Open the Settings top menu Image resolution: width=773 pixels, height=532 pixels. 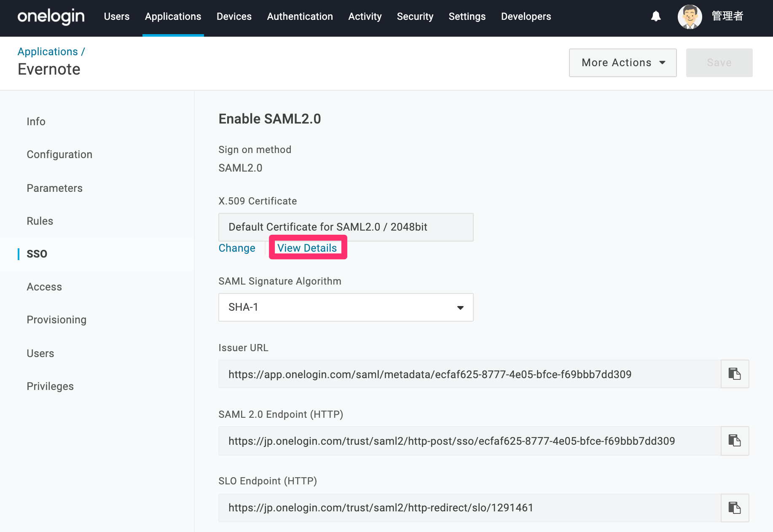pyautogui.click(x=467, y=16)
